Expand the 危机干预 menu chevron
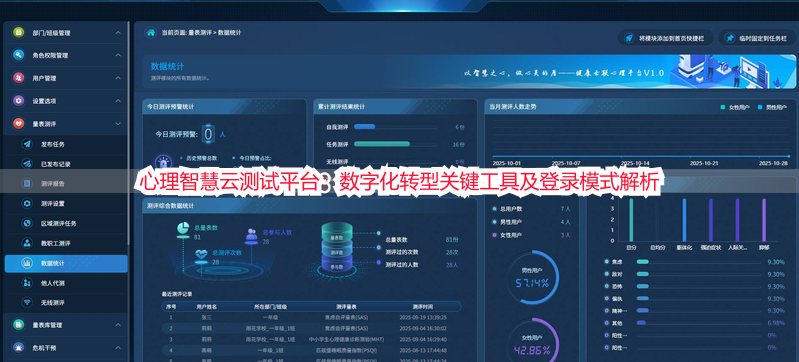This screenshot has height=362, width=799. (x=118, y=348)
